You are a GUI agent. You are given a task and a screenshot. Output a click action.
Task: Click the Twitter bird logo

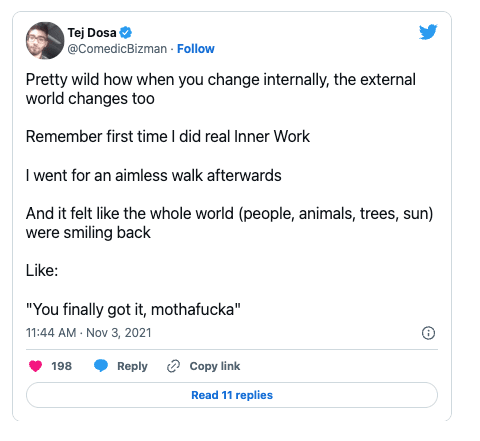[x=428, y=32]
